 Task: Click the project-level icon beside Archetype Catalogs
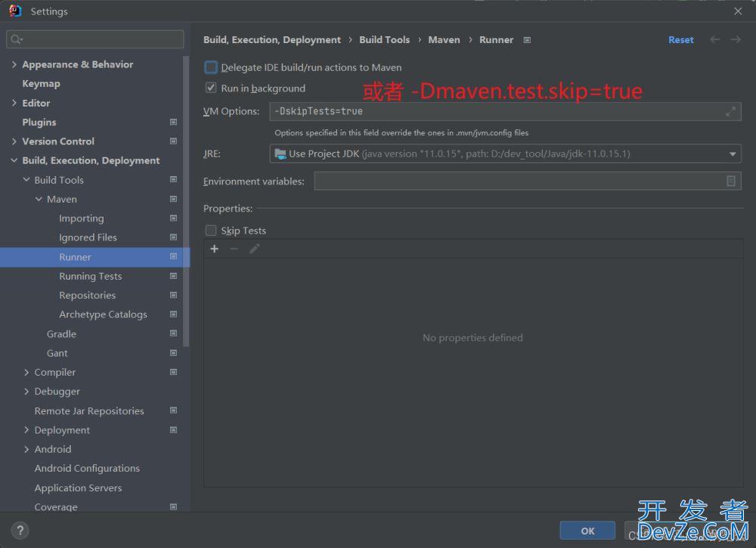174,314
